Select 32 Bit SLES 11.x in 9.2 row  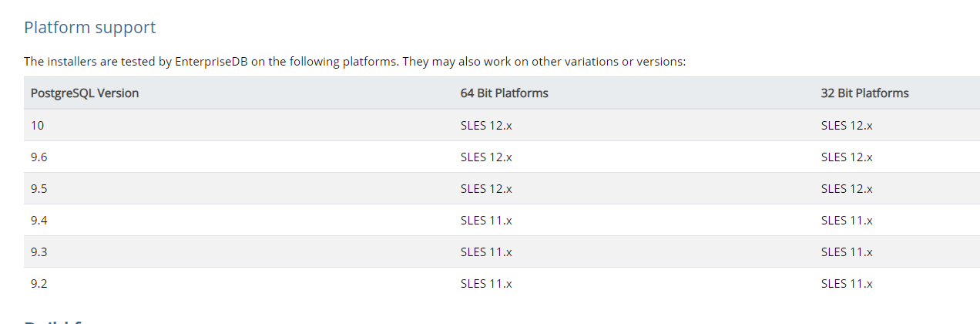(x=847, y=283)
